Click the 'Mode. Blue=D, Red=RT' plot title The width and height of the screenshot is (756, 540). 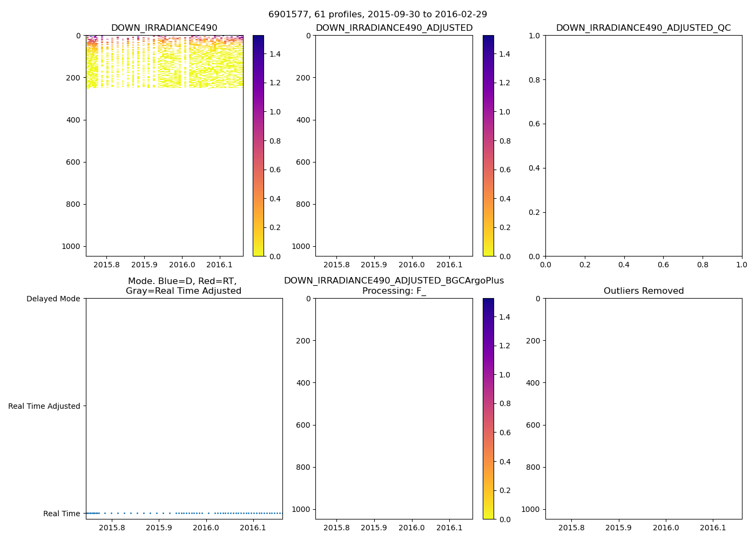[183, 286]
